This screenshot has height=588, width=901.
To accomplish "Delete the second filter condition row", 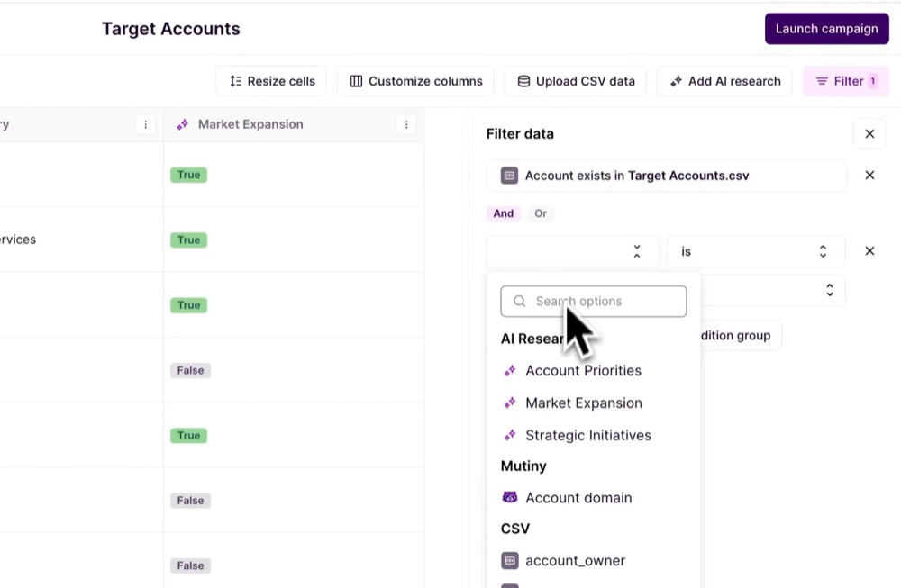I will point(869,251).
